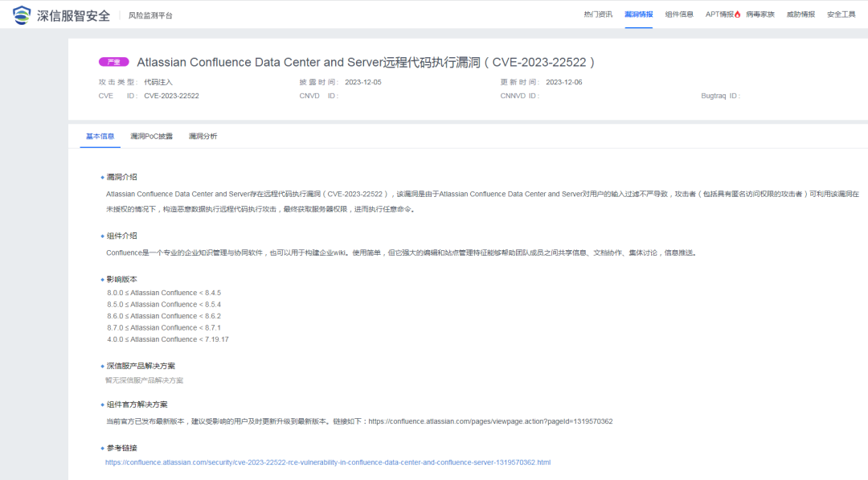Click the 深信服智安全 shield logo
The image size is (868, 480).
22,15
